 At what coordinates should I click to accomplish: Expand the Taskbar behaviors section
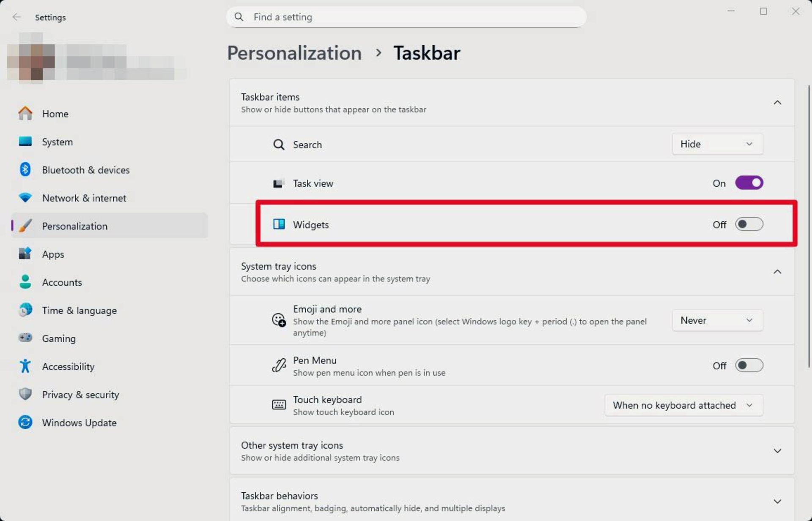(777, 502)
